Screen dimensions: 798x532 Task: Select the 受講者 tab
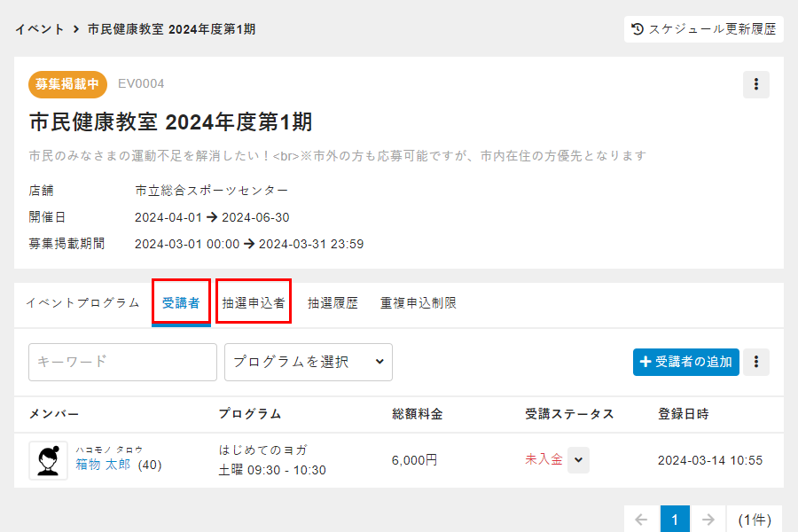point(181,303)
